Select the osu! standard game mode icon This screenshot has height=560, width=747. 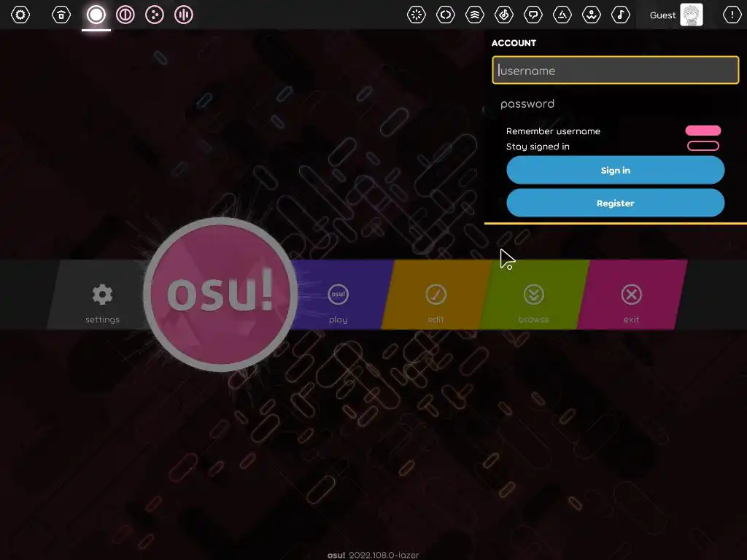pyautogui.click(x=96, y=15)
